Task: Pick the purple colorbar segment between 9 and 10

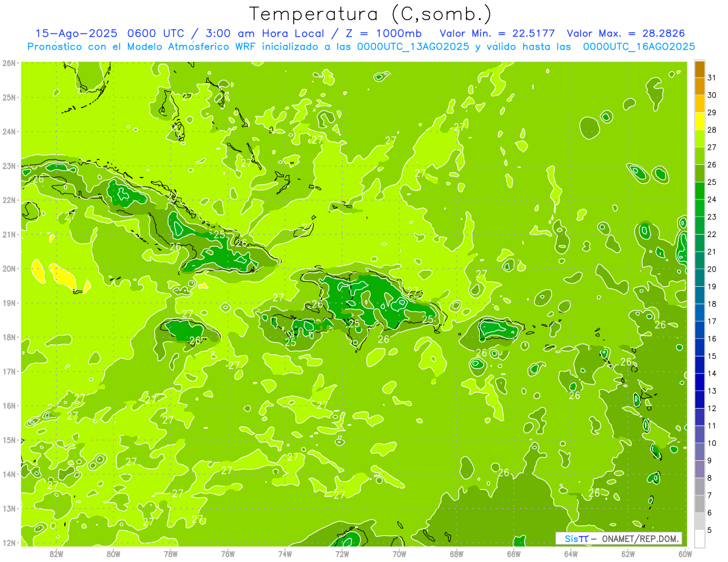Action: [x=700, y=452]
